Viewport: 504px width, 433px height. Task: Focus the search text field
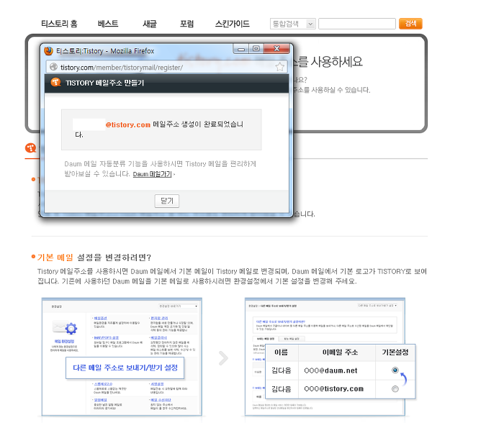357,24
